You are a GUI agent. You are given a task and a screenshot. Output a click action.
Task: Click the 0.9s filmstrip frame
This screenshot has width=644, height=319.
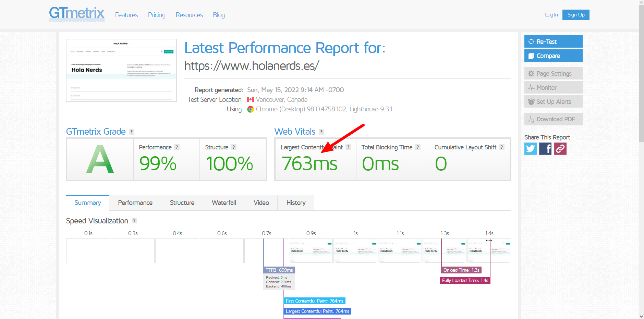tap(311, 251)
